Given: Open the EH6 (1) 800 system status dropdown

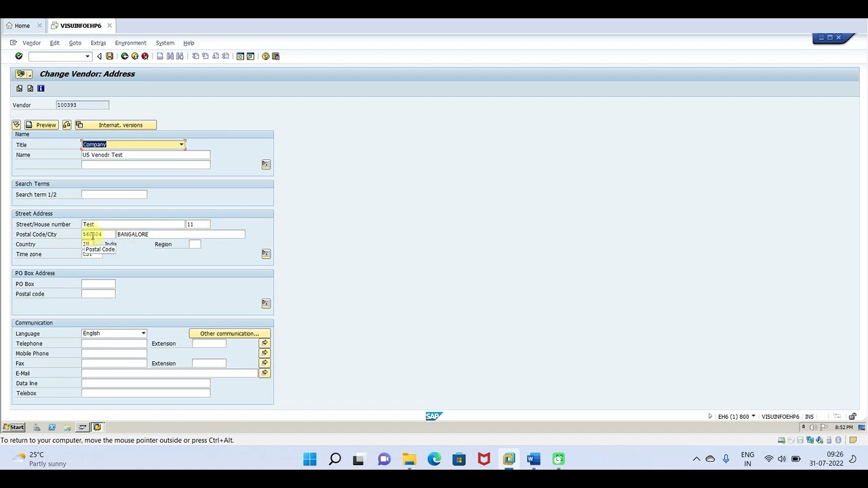Looking at the screenshot, I should (753, 416).
